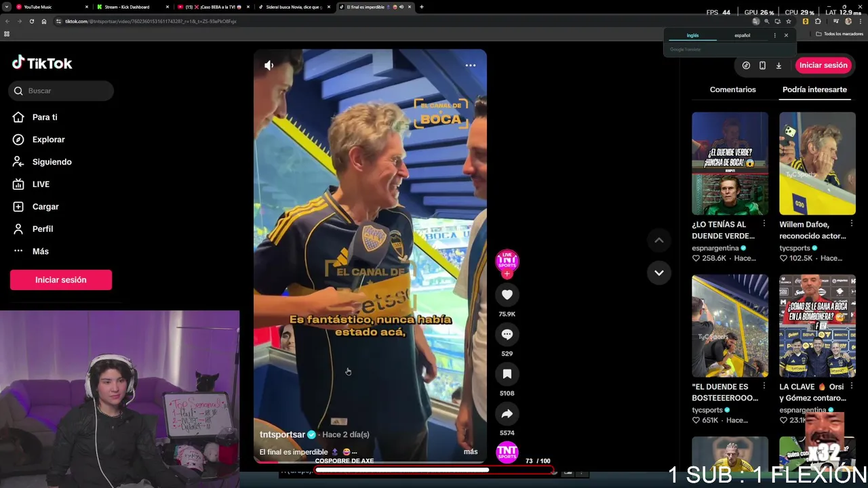
Task: Open Todos los marcadores folder
Action: point(840,34)
